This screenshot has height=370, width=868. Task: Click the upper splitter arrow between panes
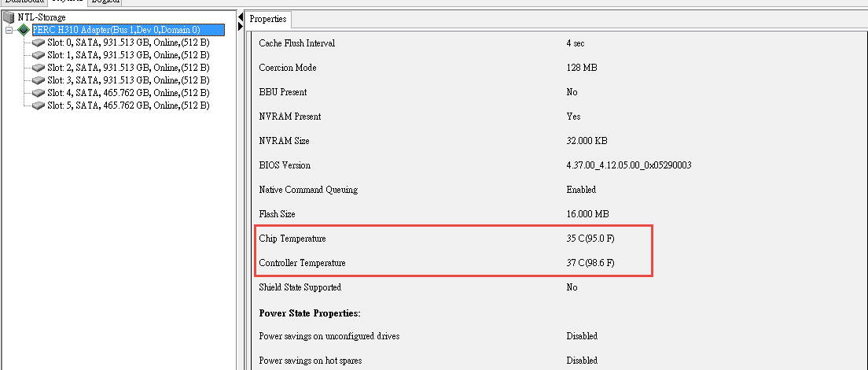coord(241,18)
